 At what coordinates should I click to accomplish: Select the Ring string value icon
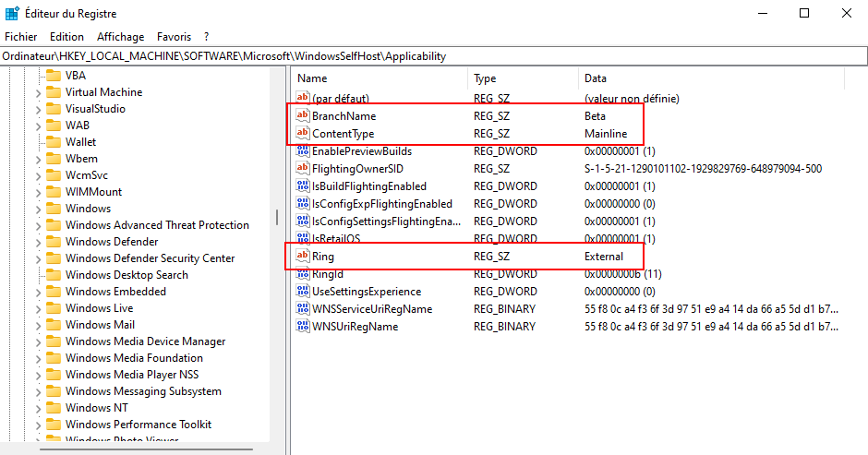[302, 256]
